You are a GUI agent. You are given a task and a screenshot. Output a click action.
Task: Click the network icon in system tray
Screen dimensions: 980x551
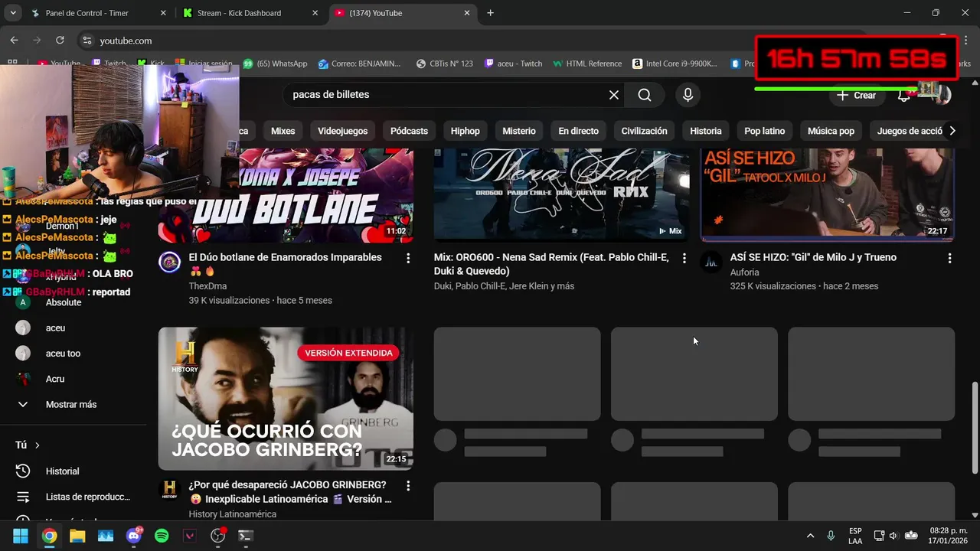pos(879,536)
